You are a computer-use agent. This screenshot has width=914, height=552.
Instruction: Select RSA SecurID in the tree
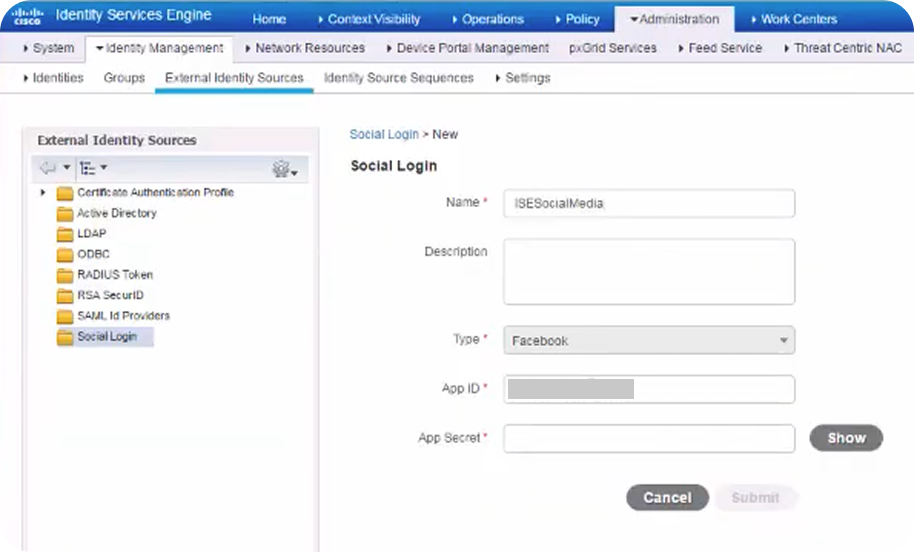coord(110,296)
